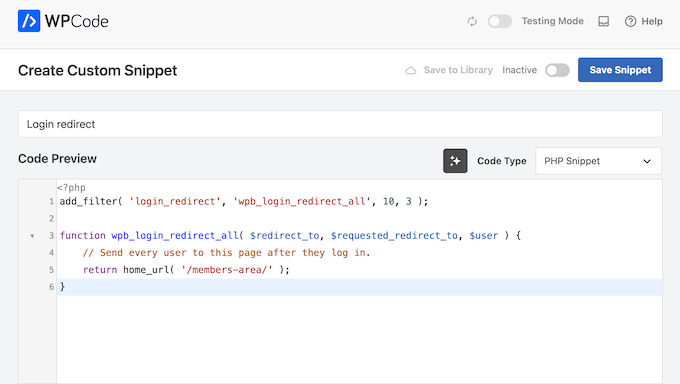The image size is (680, 384).
Task: Click the function wpb_login_redirect_all line
Action: click(290, 236)
